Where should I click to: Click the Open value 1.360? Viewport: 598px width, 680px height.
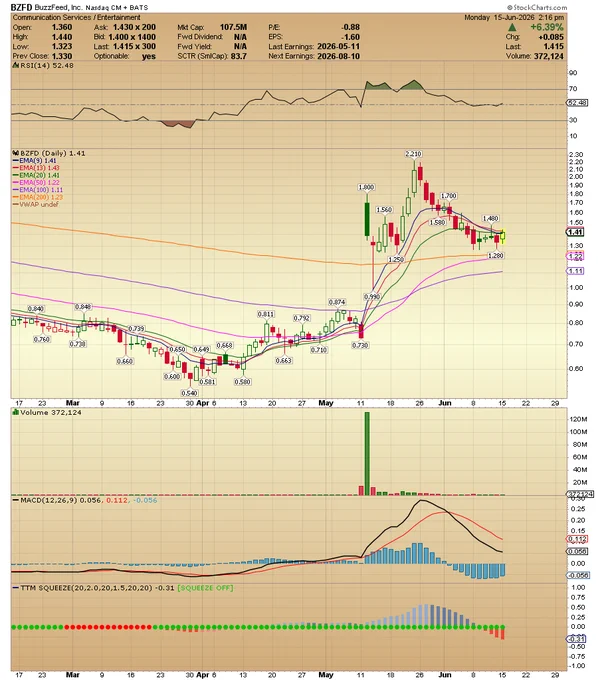tap(62, 27)
